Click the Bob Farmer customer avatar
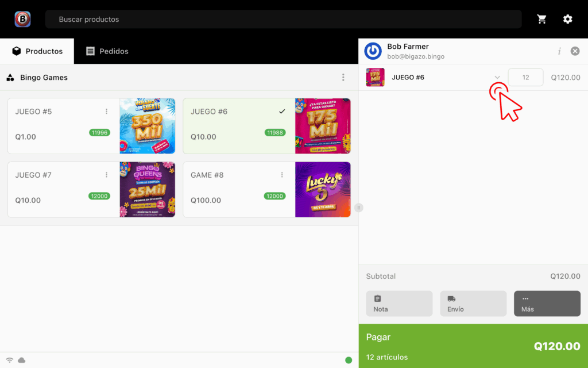The width and height of the screenshot is (588, 368). (x=373, y=51)
